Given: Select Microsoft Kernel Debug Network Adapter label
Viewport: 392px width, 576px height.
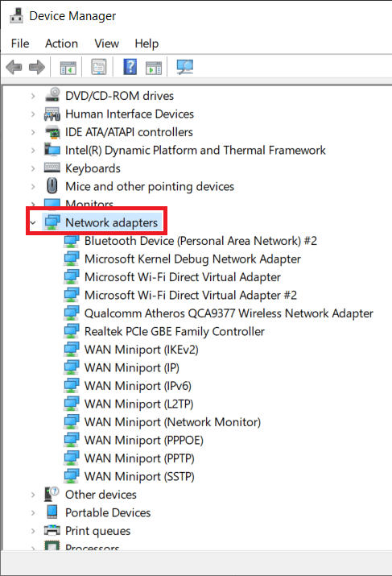Looking at the screenshot, I should 192,259.
